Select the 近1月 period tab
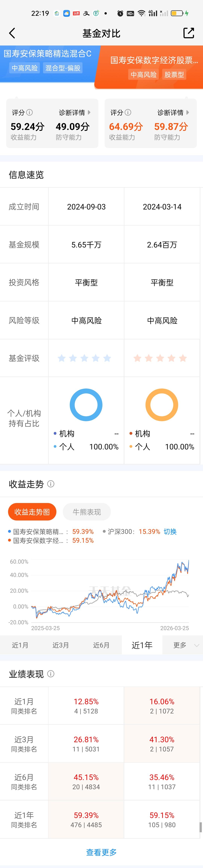Viewport: 203px width, 868px height. pyautogui.click(x=20, y=645)
